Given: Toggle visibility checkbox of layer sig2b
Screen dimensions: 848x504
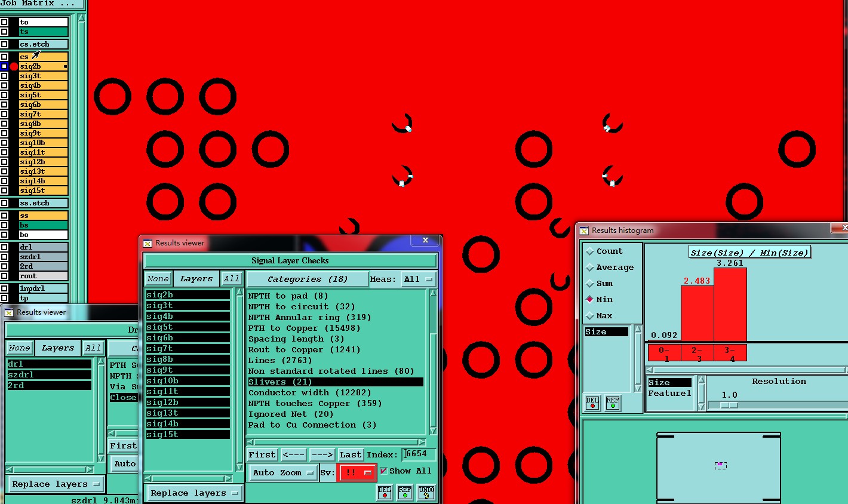Looking at the screenshot, I should [x=4, y=66].
